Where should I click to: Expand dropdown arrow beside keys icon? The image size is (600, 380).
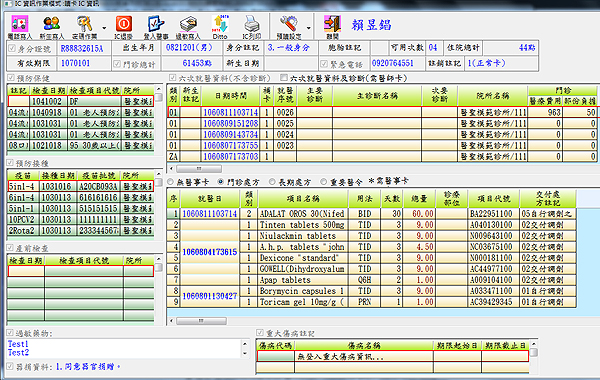[104, 28]
